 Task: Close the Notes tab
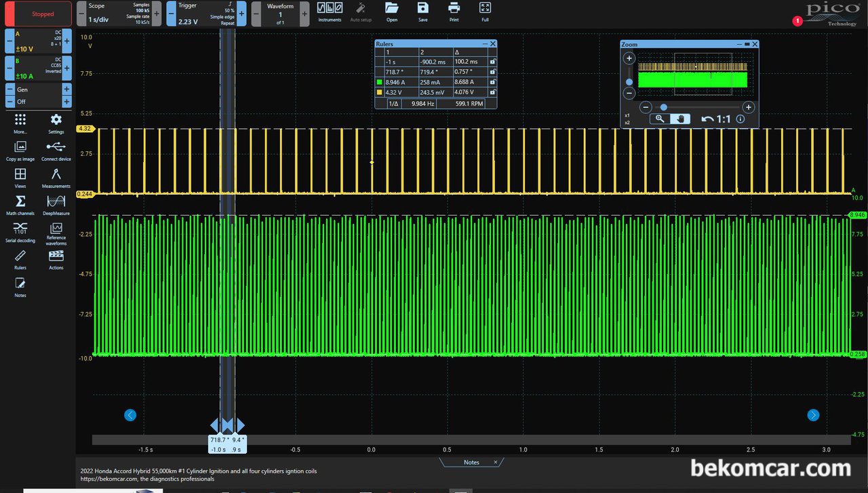[495, 462]
